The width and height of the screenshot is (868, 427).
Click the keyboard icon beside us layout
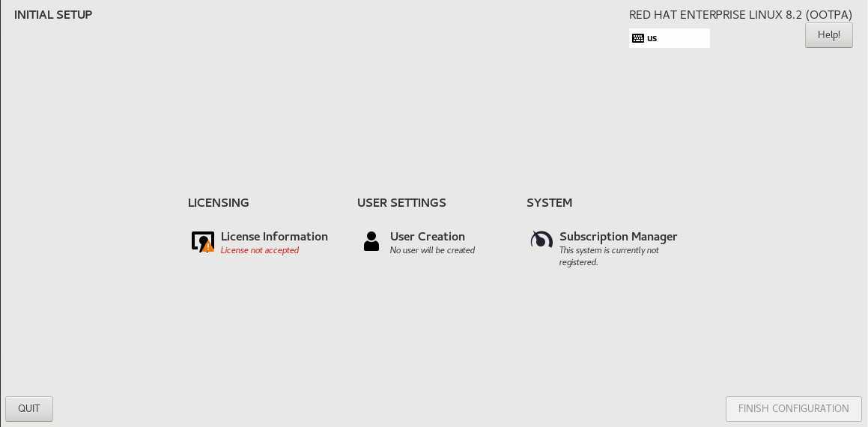pos(638,38)
